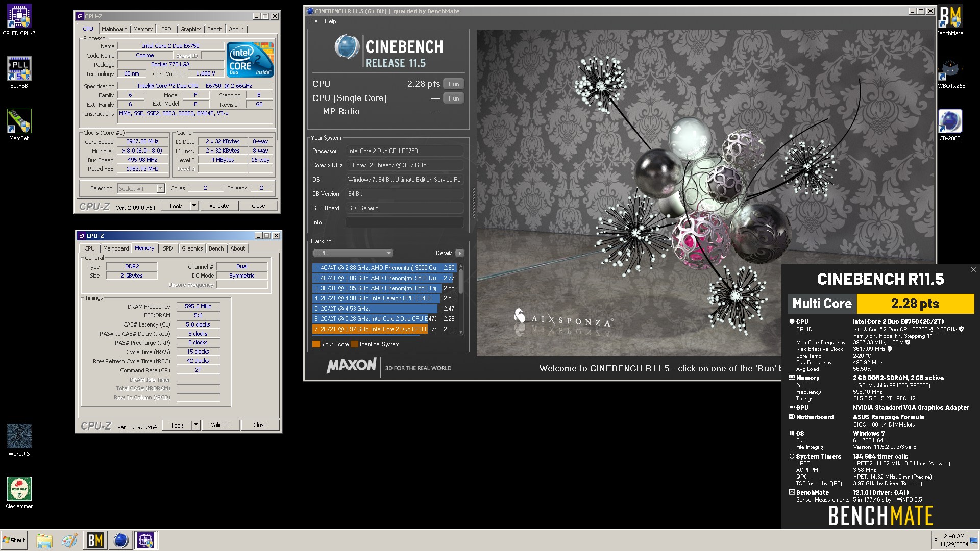Screen dimensions: 980x551
Task: Click the Cinebench sphere logo
Action: pyautogui.click(x=347, y=47)
